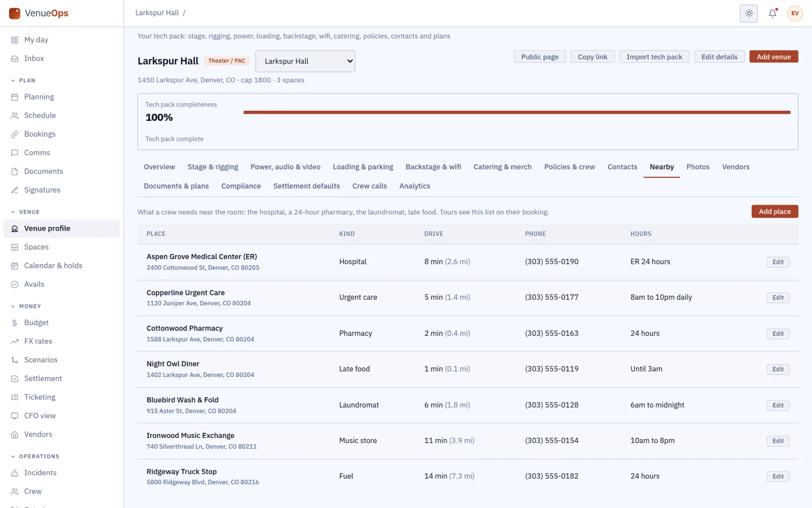
Task: Open the Public page button
Action: [x=539, y=56]
